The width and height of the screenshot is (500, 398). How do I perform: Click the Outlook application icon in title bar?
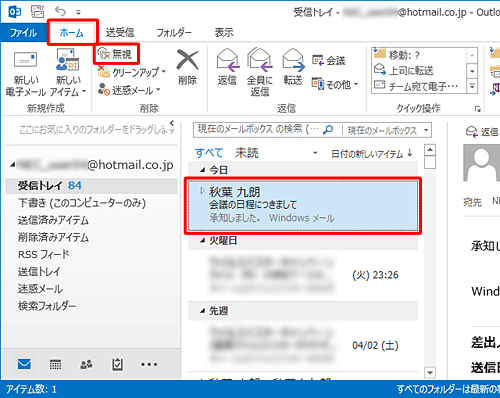[15, 12]
